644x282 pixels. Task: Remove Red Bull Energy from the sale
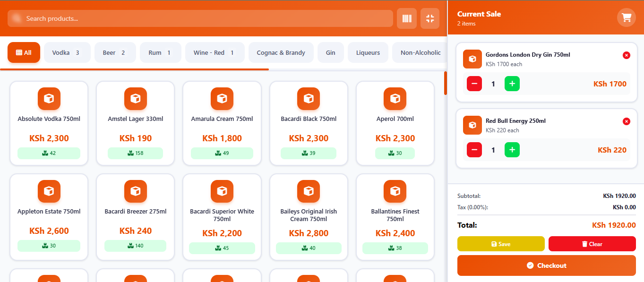point(626,121)
